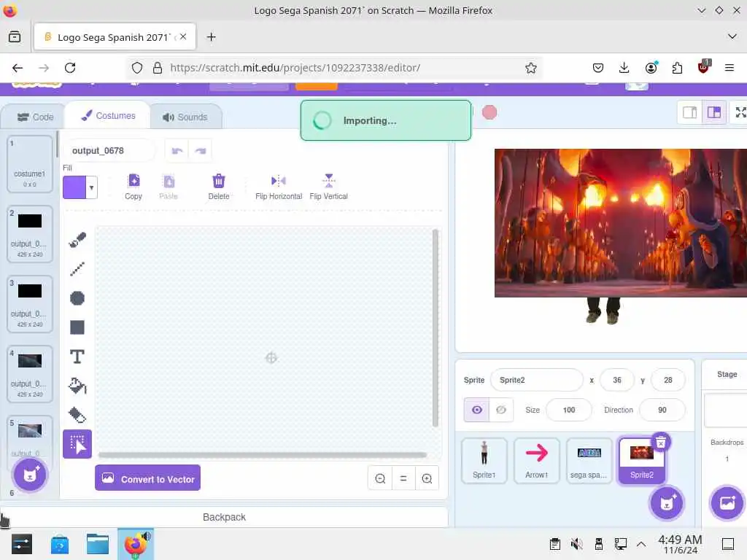The width and height of the screenshot is (747, 560).
Task: Activate the Select marquee tool
Action: coord(77,444)
